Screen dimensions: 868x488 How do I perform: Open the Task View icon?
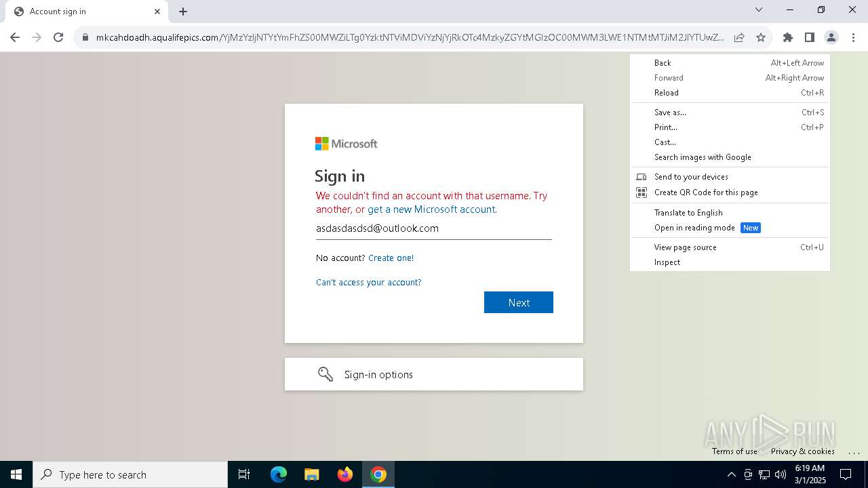tap(244, 474)
